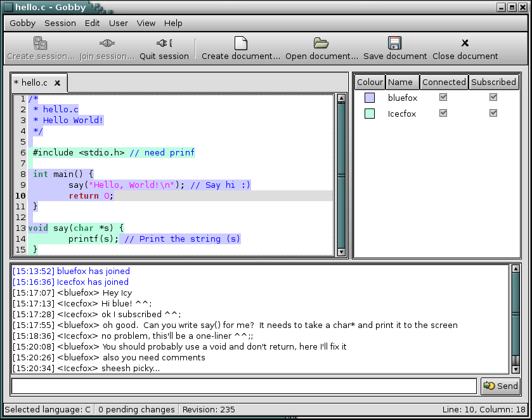This screenshot has width=532, height=420.
Task: Click the Quit session disconnect icon
Action: pyautogui.click(x=164, y=43)
